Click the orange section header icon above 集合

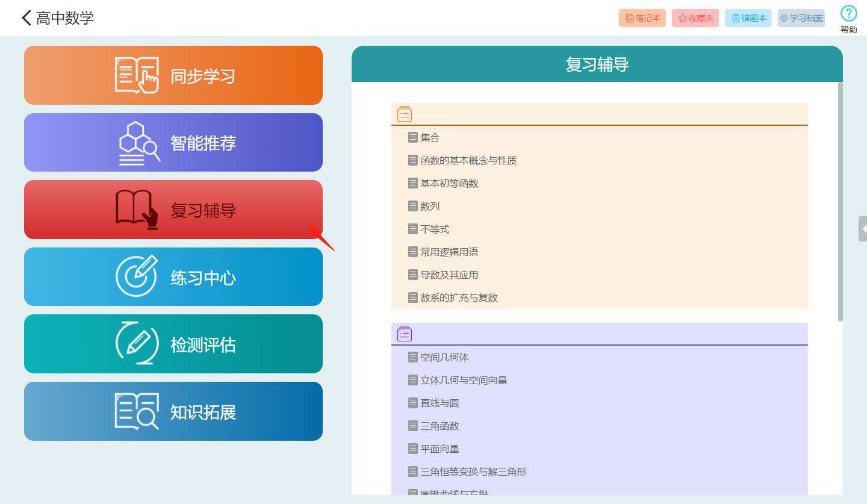point(405,114)
